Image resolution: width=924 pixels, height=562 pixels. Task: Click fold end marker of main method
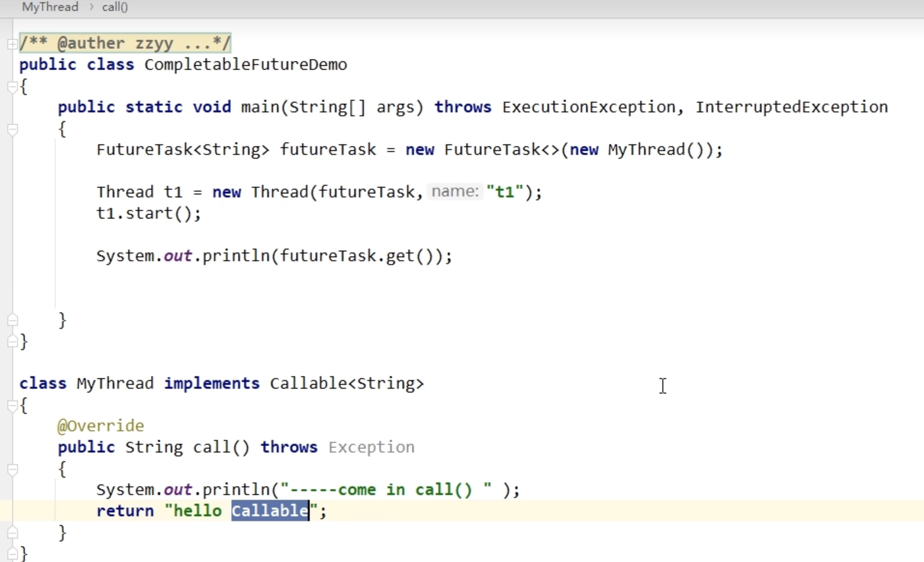(12, 320)
